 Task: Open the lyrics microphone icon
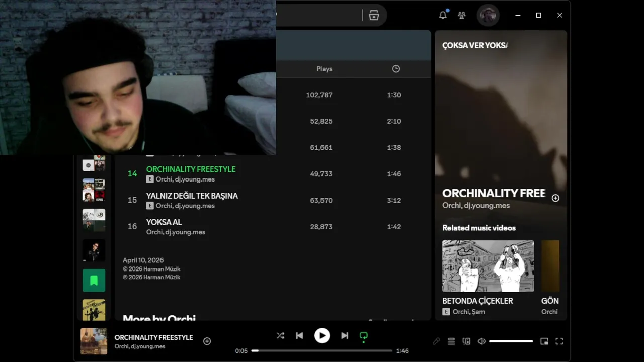[x=436, y=341]
